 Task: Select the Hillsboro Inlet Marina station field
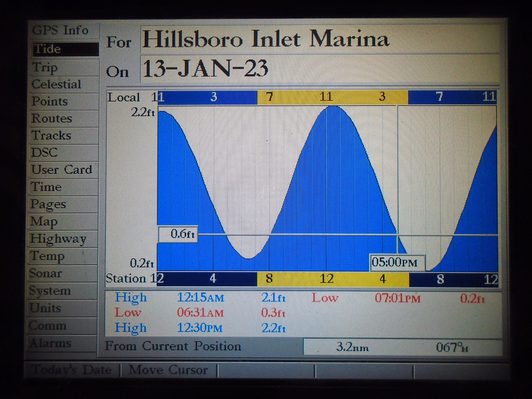[320, 39]
